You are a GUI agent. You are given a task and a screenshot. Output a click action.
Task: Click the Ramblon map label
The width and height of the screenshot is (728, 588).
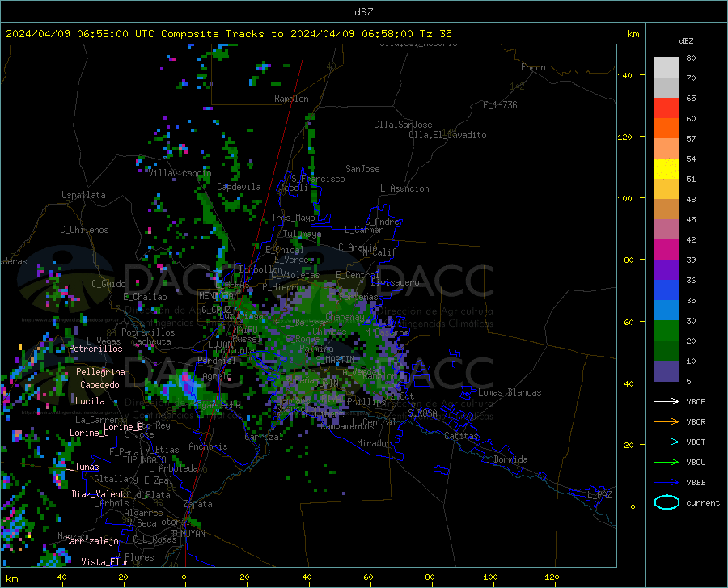tap(291, 99)
